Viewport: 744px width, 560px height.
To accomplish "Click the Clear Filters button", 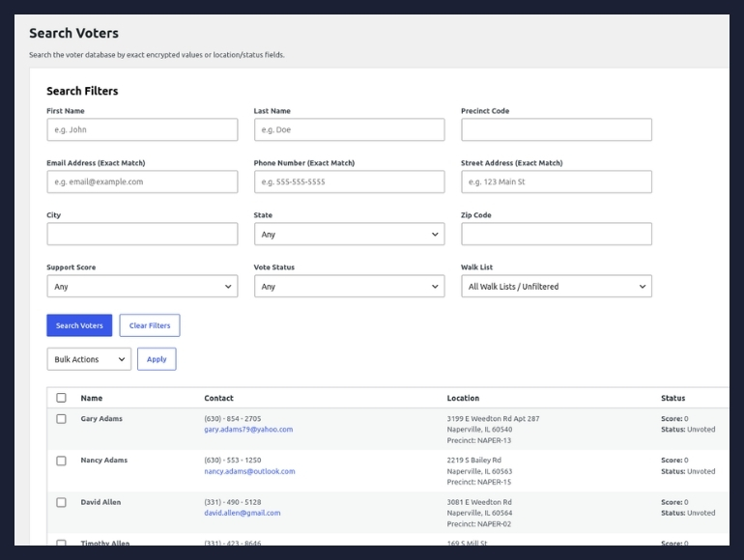I will [x=150, y=325].
